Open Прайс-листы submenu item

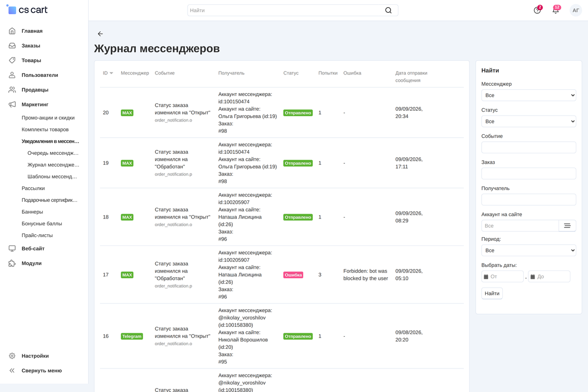click(37, 235)
